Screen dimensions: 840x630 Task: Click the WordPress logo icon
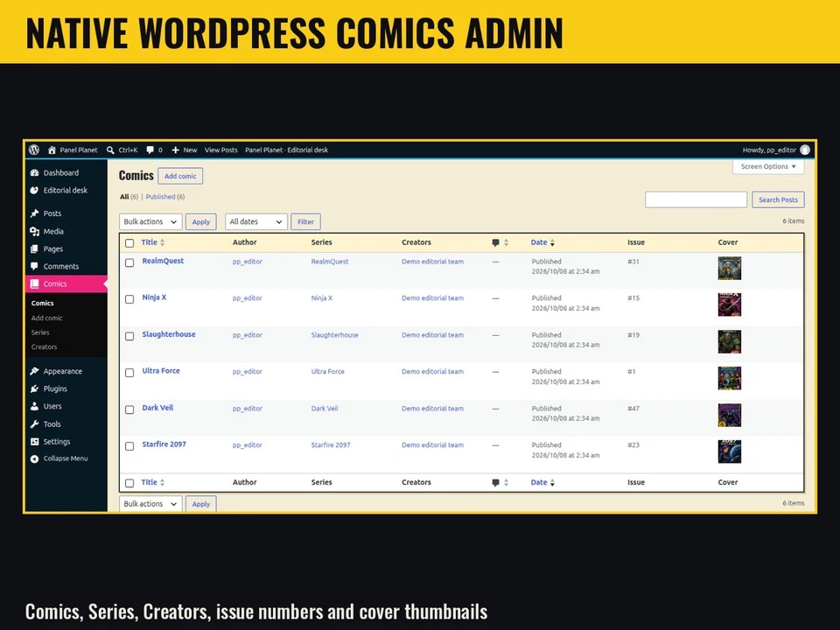coord(34,150)
